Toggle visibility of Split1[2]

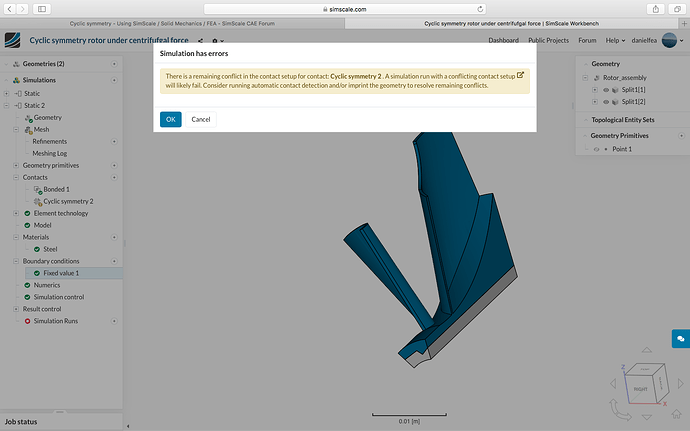click(606, 102)
